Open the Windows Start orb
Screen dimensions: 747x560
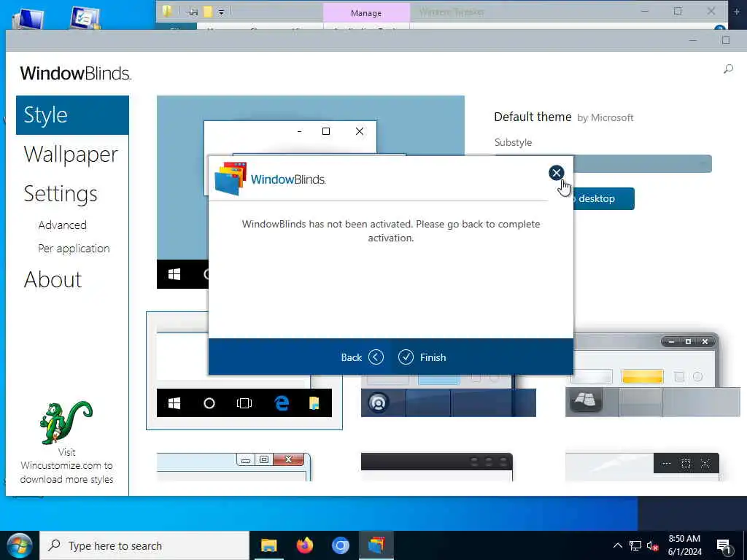click(20, 545)
